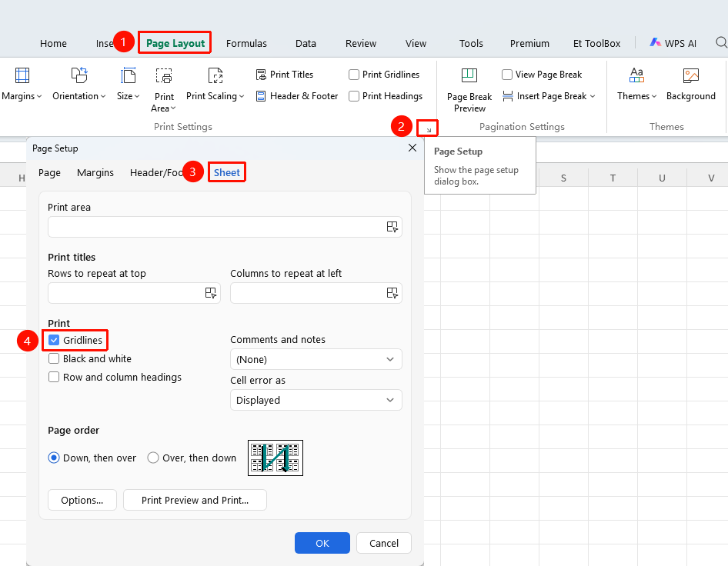The width and height of the screenshot is (728, 566).
Task: Open Header & Footer settings
Action: point(297,96)
